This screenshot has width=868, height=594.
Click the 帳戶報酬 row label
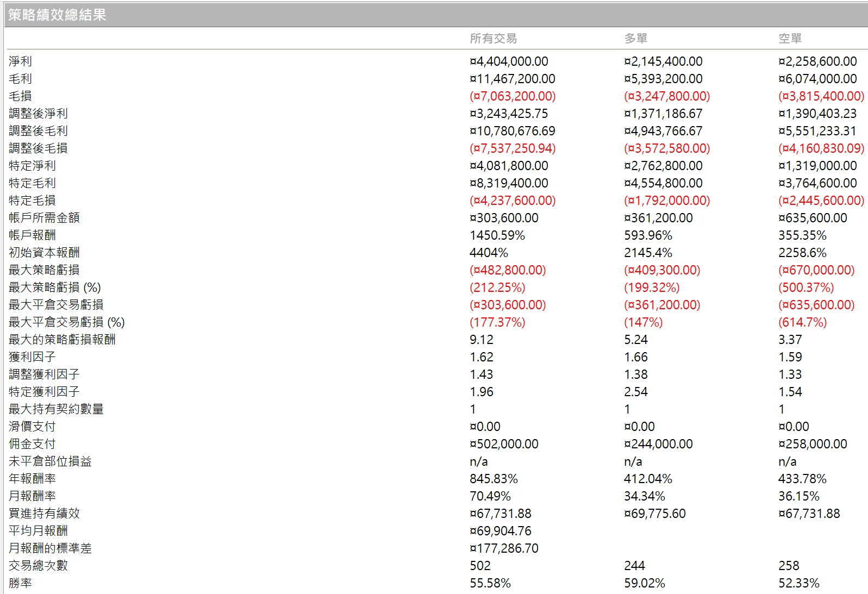coord(33,235)
